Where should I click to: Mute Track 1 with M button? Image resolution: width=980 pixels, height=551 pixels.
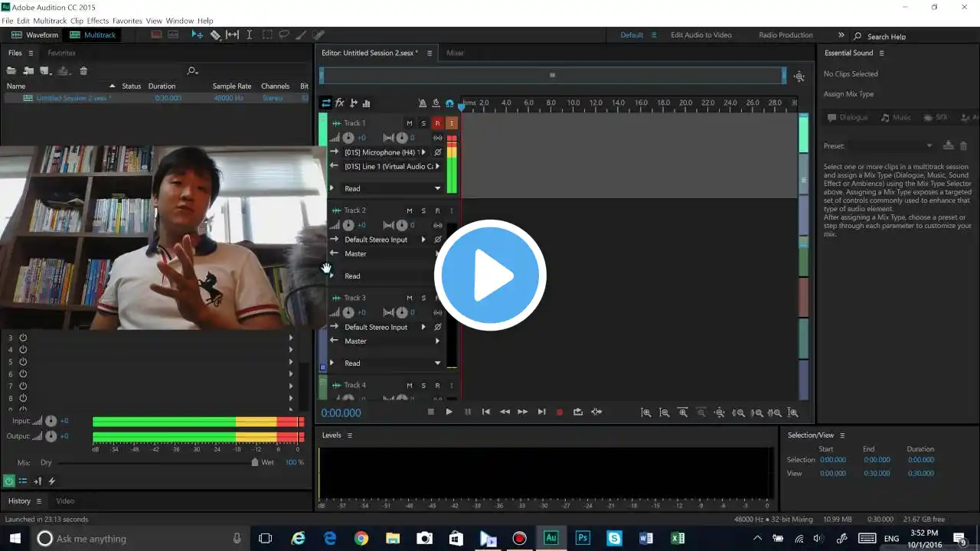point(410,123)
